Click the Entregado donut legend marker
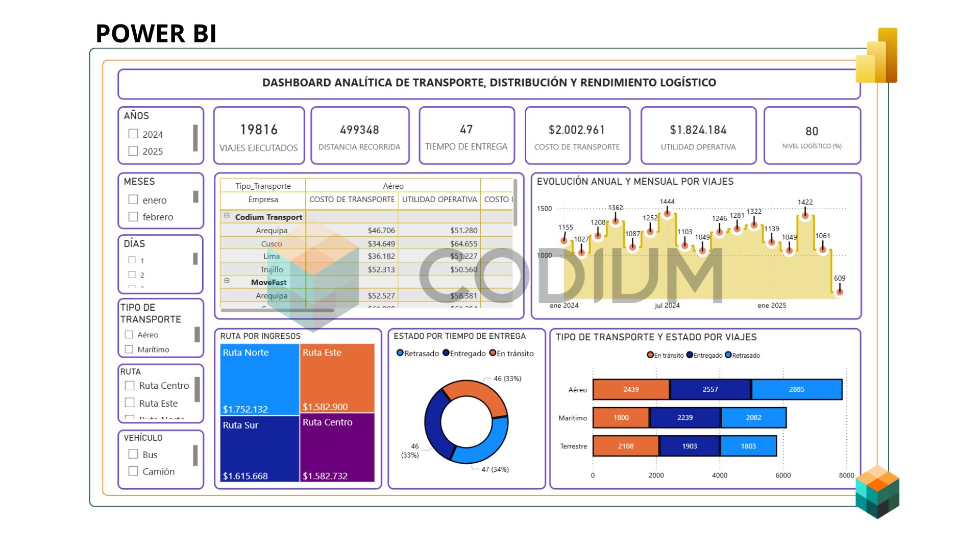Viewport: 980px width, 551px height. tap(446, 353)
